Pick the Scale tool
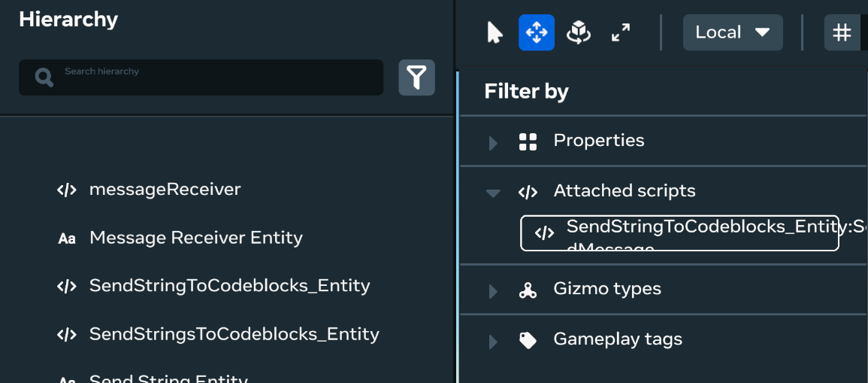 (x=621, y=32)
